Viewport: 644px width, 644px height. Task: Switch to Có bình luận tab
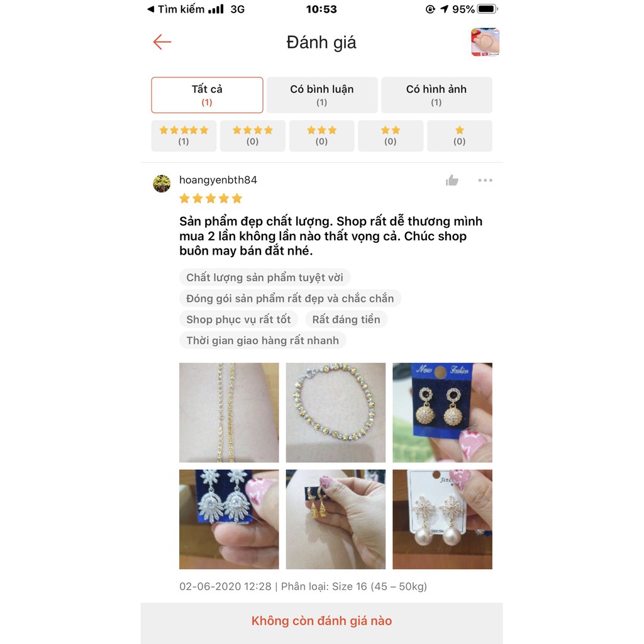(x=322, y=95)
